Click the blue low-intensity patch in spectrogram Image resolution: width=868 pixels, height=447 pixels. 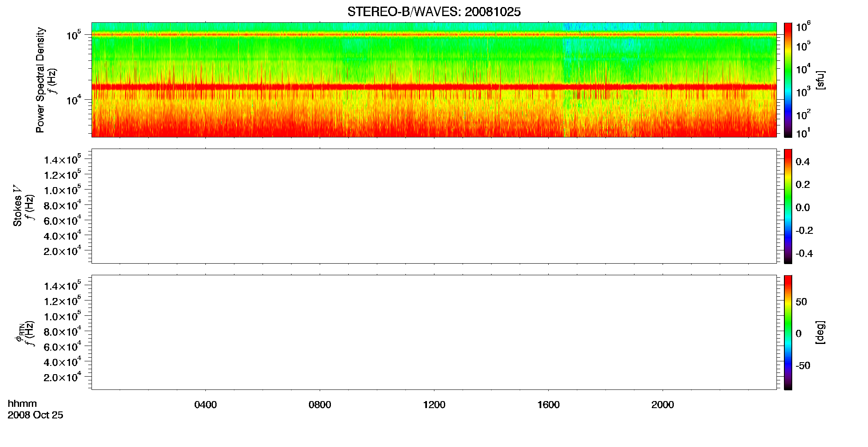[570, 27]
